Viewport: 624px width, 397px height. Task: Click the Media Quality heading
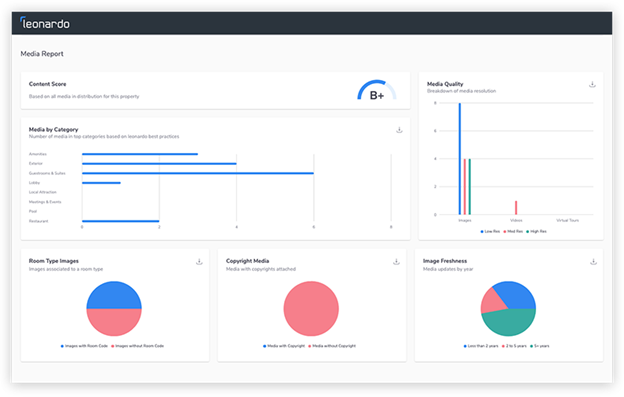pyautogui.click(x=445, y=84)
